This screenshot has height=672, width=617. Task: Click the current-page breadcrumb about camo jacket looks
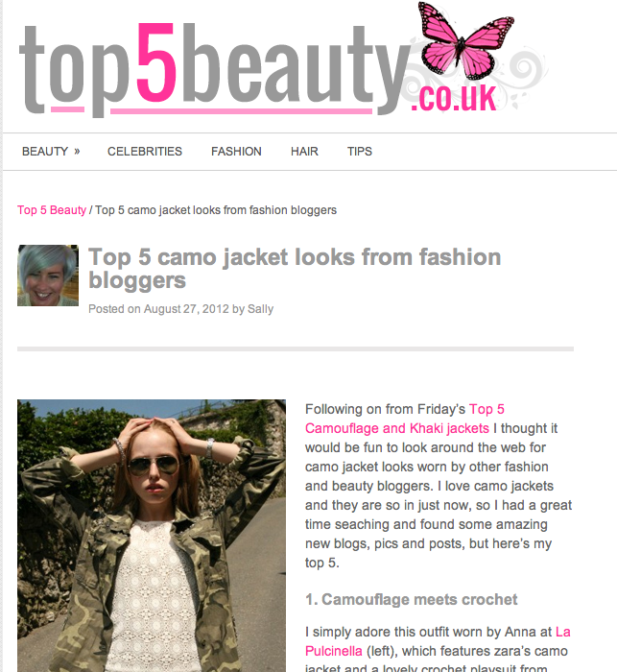(x=216, y=210)
